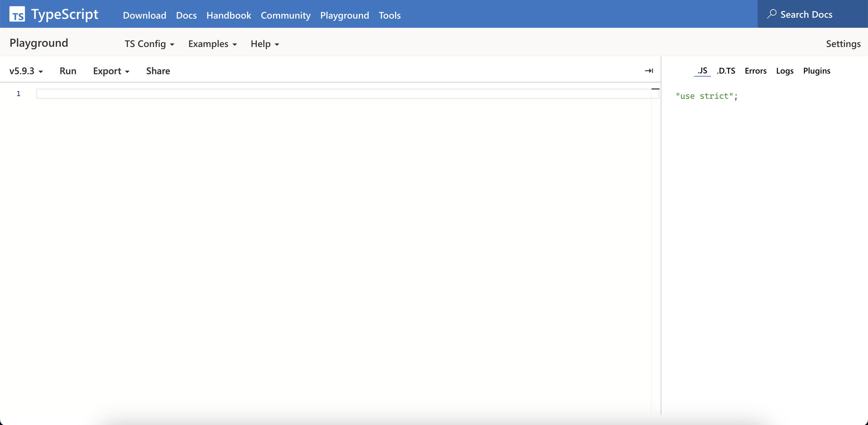
Task: Switch to the Errors tab
Action: [756, 71]
